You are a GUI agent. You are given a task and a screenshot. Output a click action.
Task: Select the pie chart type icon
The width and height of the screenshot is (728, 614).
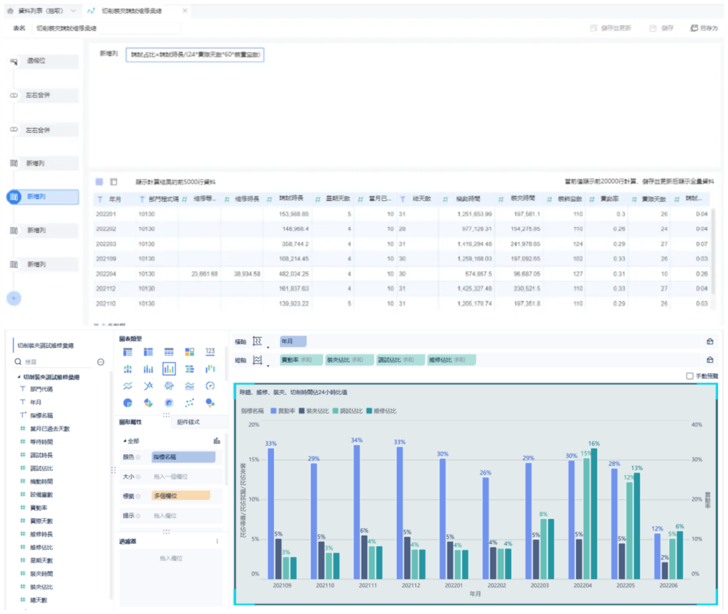pos(129,402)
